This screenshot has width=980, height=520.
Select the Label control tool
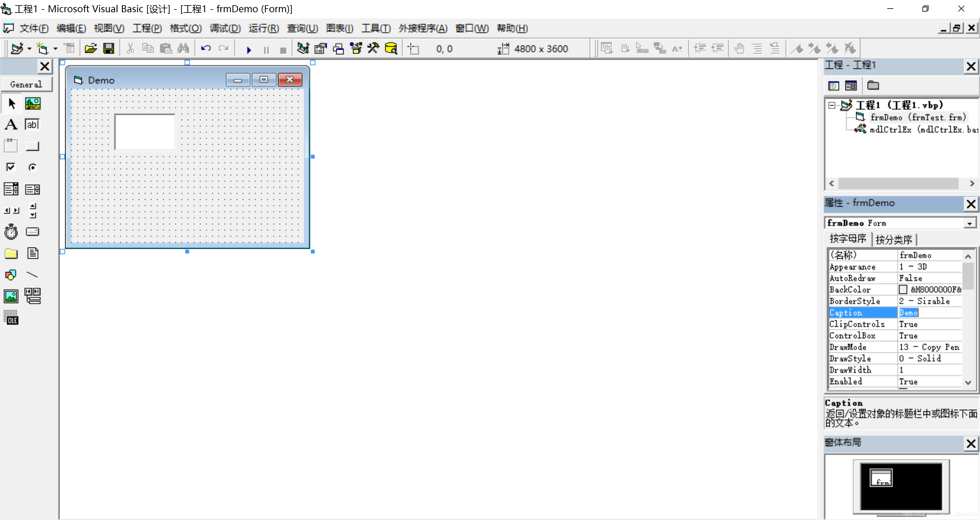[x=11, y=125]
